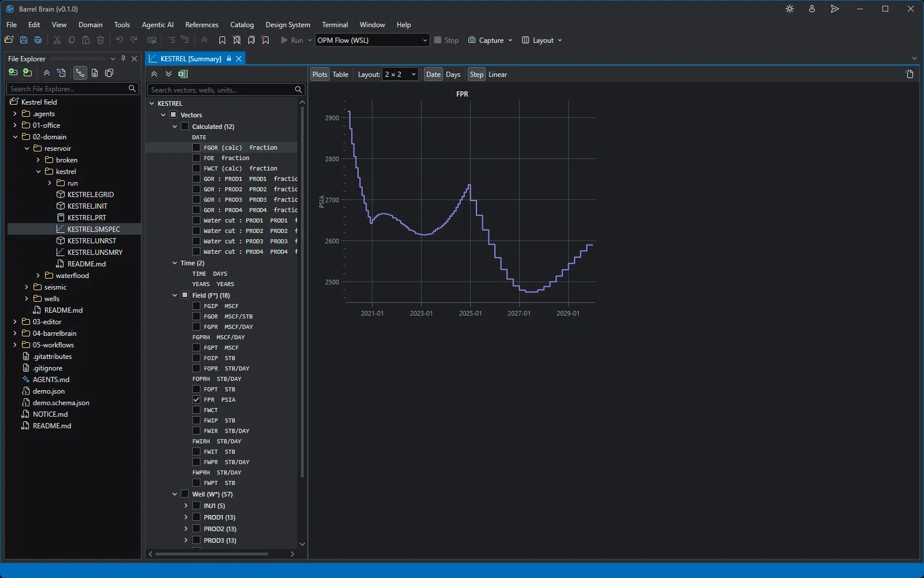The image size is (924, 578).
Task: Click the sync-with-editor icon in File Explorer
Action: coord(61,73)
